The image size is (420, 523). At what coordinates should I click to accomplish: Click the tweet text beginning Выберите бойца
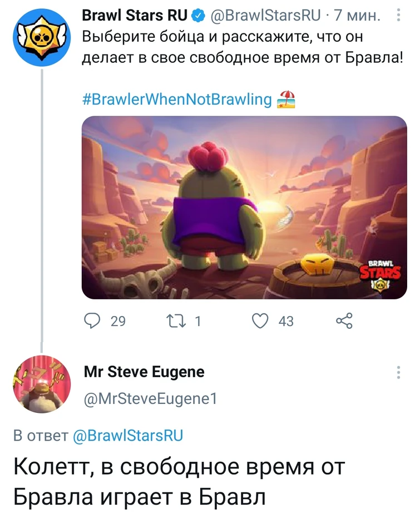click(243, 47)
